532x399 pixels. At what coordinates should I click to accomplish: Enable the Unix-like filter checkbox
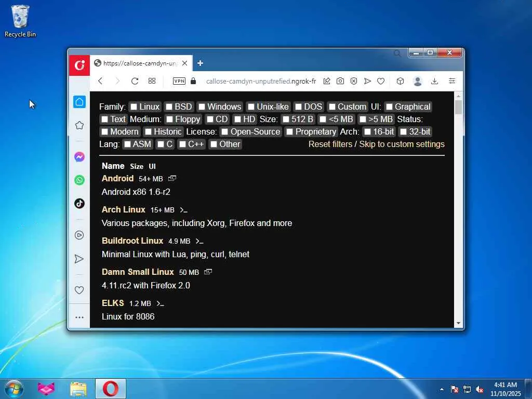click(251, 107)
